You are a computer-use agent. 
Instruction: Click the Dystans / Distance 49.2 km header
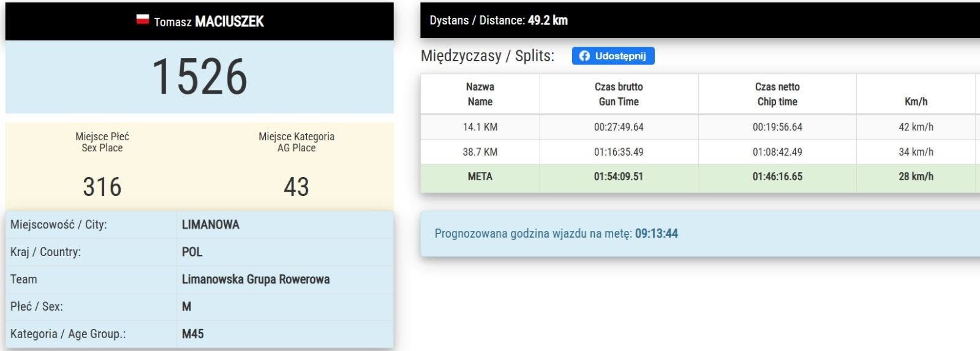499,20
